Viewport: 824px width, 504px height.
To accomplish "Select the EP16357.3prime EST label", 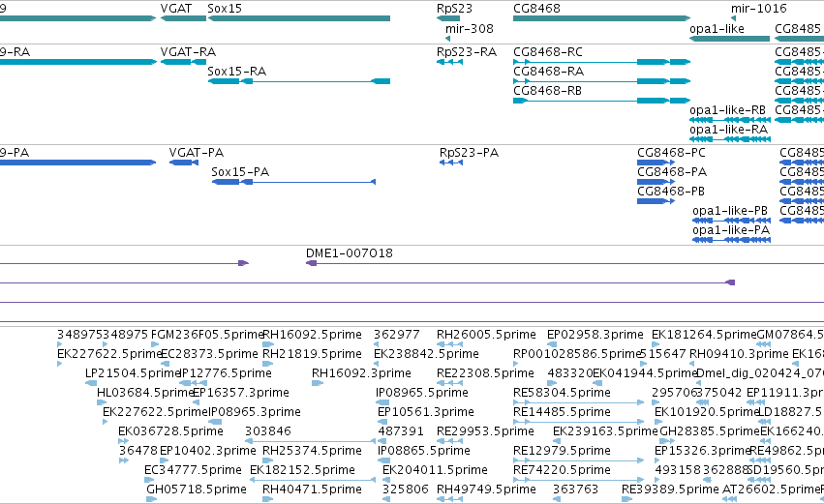I will (x=241, y=393).
